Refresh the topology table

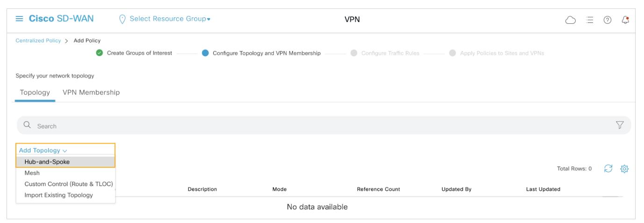(608, 168)
